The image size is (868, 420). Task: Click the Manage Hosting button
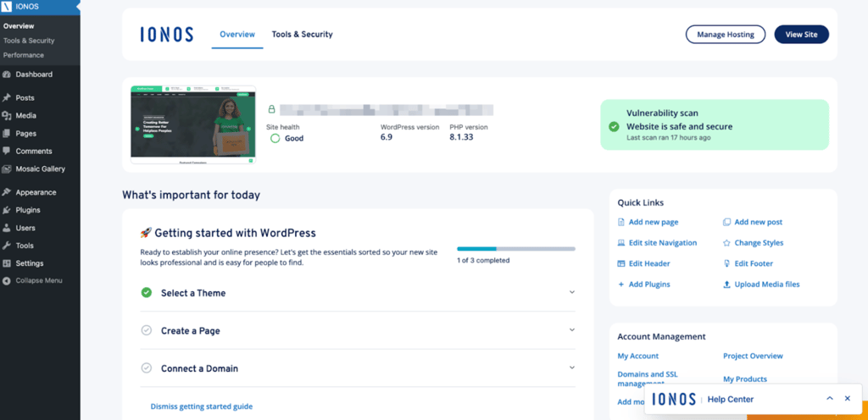tap(726, 34)
